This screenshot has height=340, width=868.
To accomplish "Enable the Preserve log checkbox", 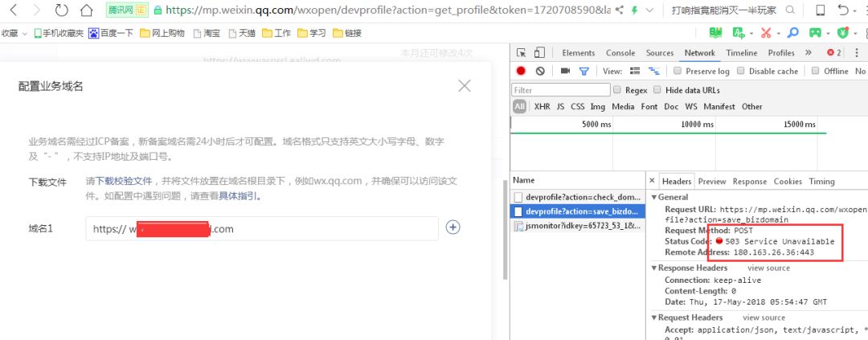I will (677, 70).
